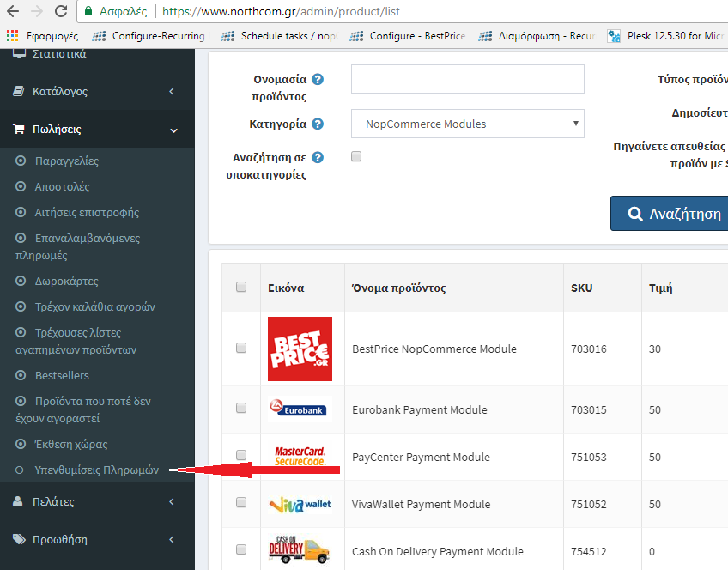Click the browser address bar URL
This screenshot has height=570, width=728.
pyautogui.click(x=281, y=11)
